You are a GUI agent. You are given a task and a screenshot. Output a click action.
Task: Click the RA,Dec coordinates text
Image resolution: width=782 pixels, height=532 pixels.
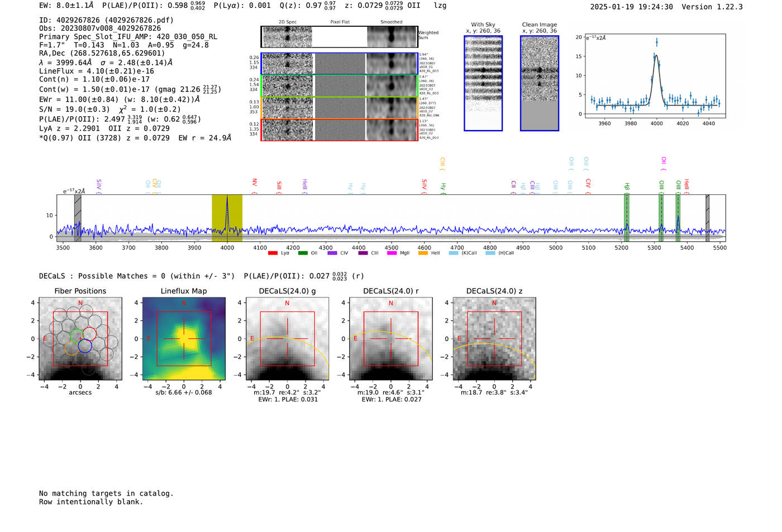coord(102,54)
